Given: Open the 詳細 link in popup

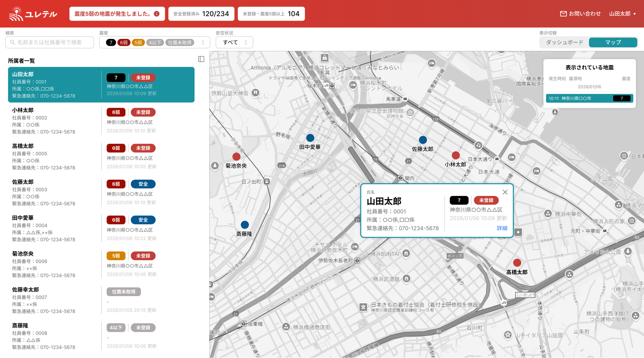Looking at the screenshot, I should pos(502,228).
